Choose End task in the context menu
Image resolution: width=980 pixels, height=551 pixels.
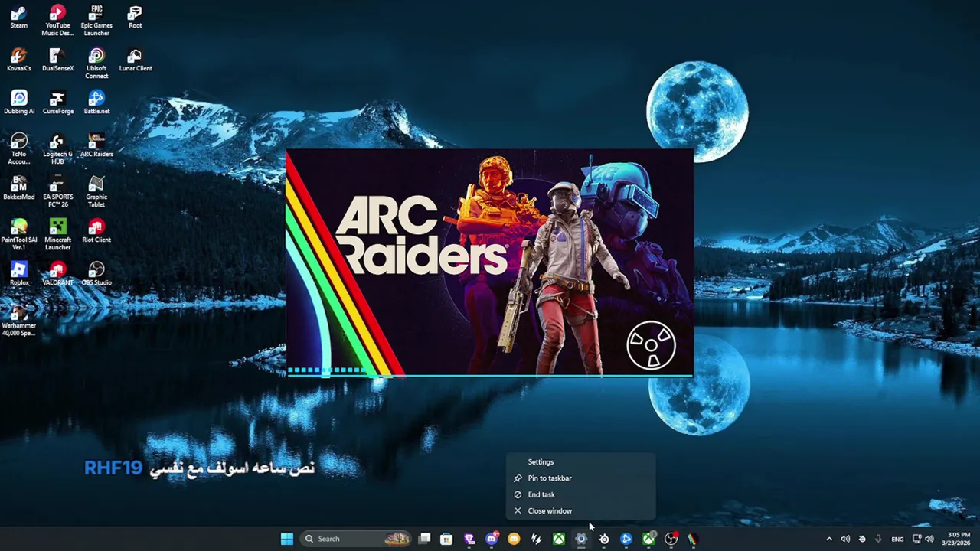coord(580,494)
